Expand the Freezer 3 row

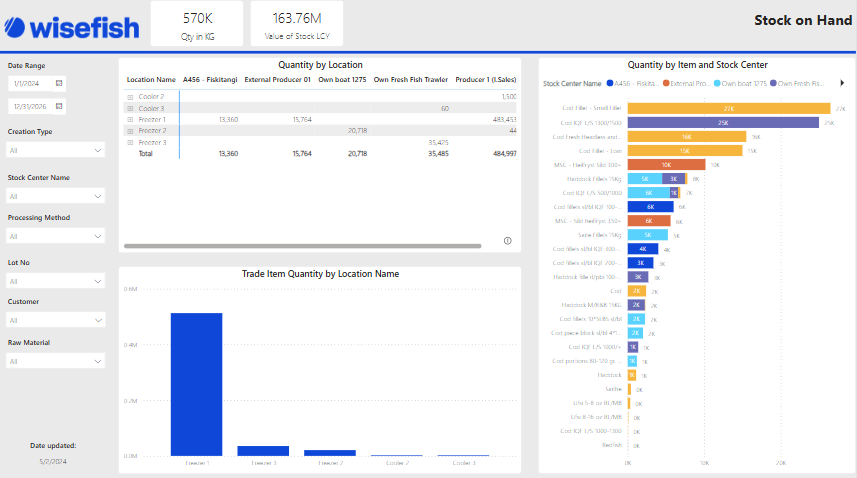[x=130, y=142]
